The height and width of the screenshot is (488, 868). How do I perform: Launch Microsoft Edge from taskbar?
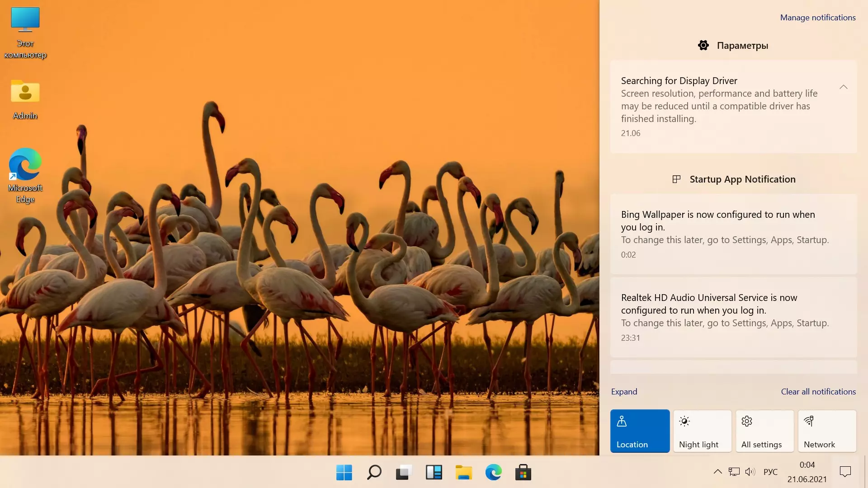coord(493,473)
